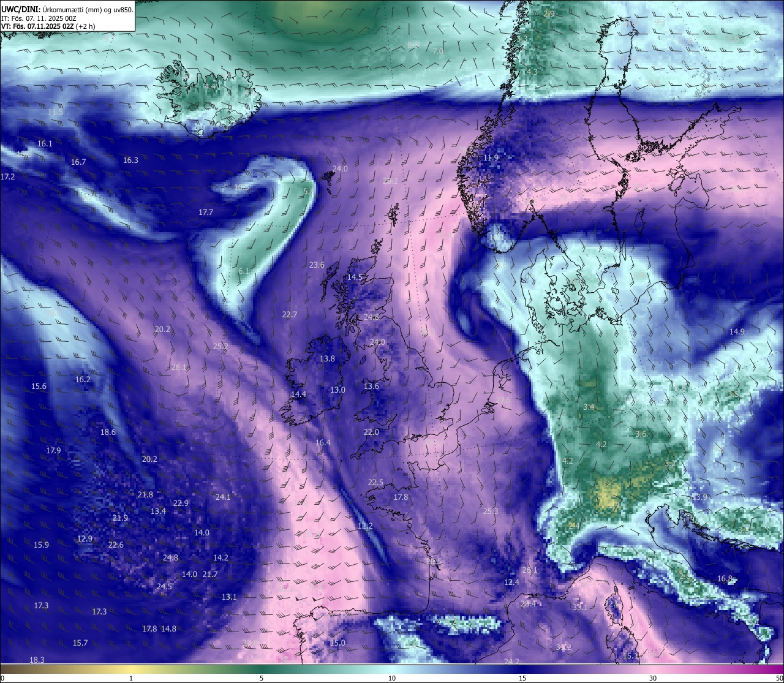
Task: Click the 14.9 value over eastern Europe
Action: click(x=737, y=332)
